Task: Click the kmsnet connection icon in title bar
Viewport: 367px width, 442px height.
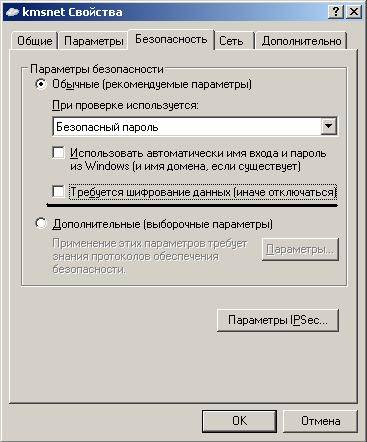Action: coord(12,12)
